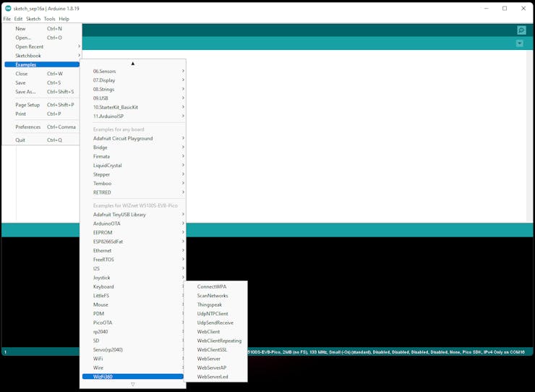Open WiFi examples submenu
The image size is (535, 392).
[133, 359]
